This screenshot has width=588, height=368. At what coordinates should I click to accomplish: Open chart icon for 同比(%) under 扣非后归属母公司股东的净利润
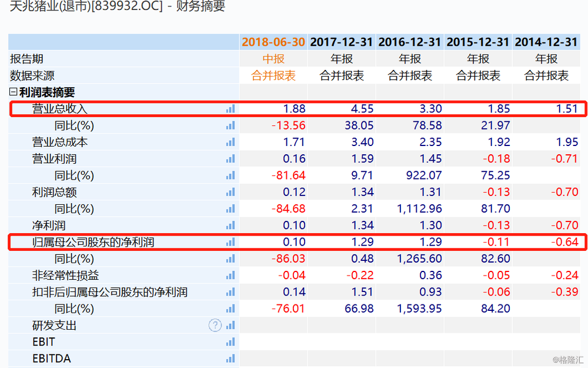(230, 309)
